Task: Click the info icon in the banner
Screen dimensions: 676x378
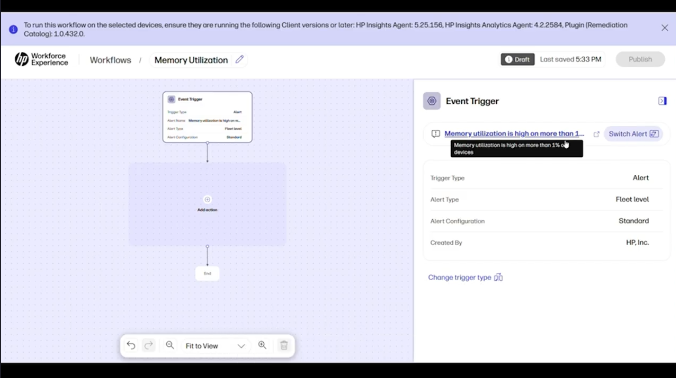Action: click(13, 29)
